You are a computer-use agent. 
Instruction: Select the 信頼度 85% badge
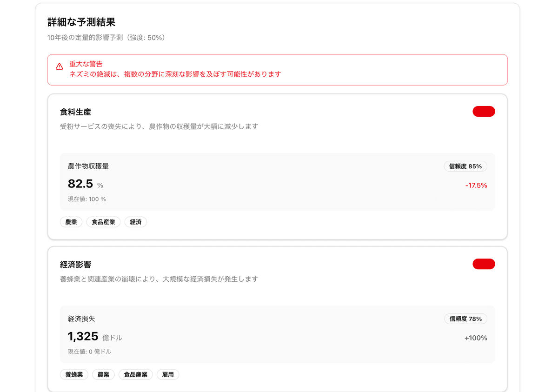465,166
